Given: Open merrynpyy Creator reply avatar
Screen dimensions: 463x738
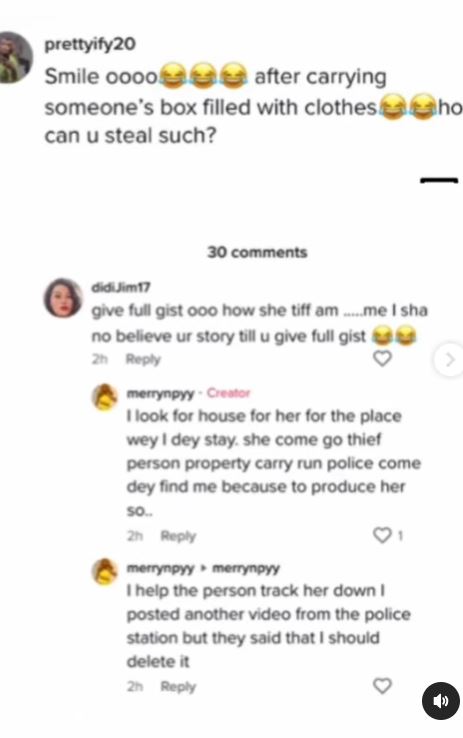Looking at the screenshot, I should coord(104,398).
